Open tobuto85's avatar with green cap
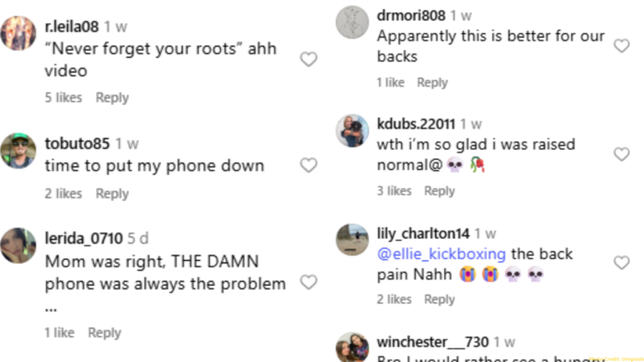644x362 pixels. point(18,151)
